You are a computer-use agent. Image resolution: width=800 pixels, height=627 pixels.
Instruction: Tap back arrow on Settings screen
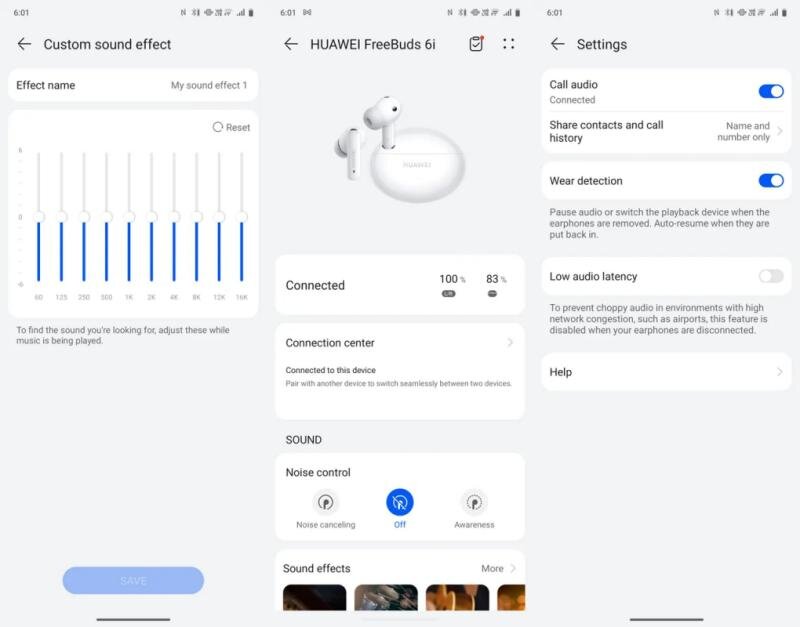(x=558, y=44)
